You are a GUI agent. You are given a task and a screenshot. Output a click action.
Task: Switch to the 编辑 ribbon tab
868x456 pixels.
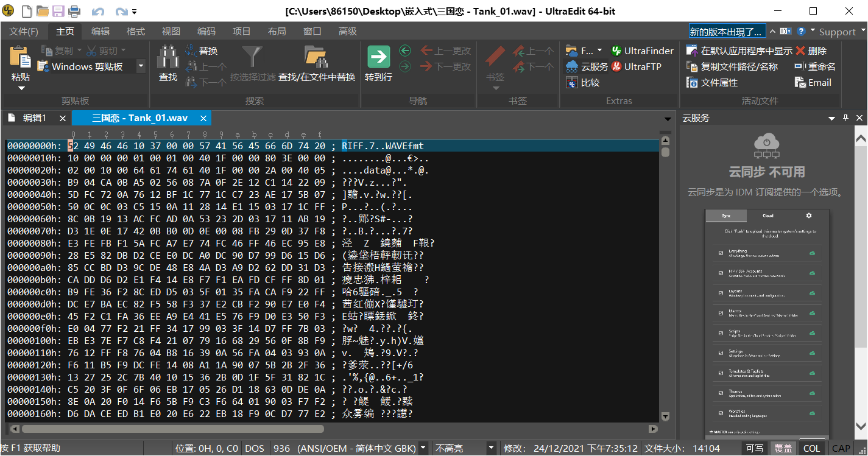coord(101,32)
